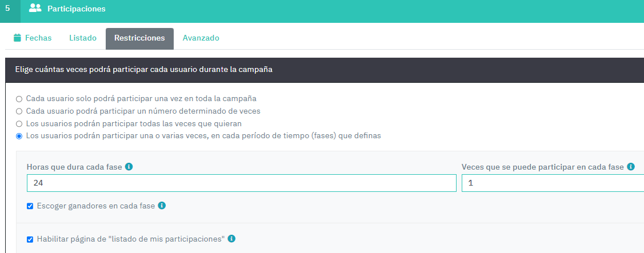Select 'número determinado de veces' radio option

pos(19,111)
